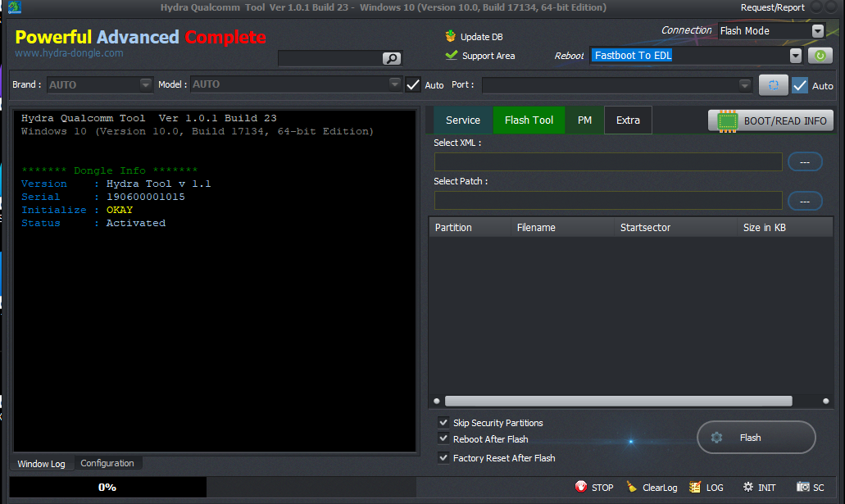The width and height of the screenshot is (845, 504).
Task: Click the Support Area label
Action: click(x=488, y=56)
